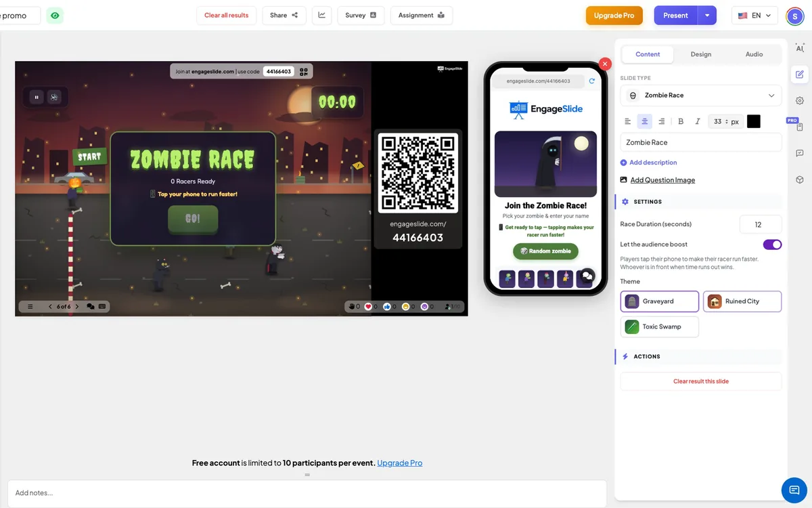Viewport: 812px width, 508px height.
Task: Click the large QR code on slide
Action: click(418, 173)
